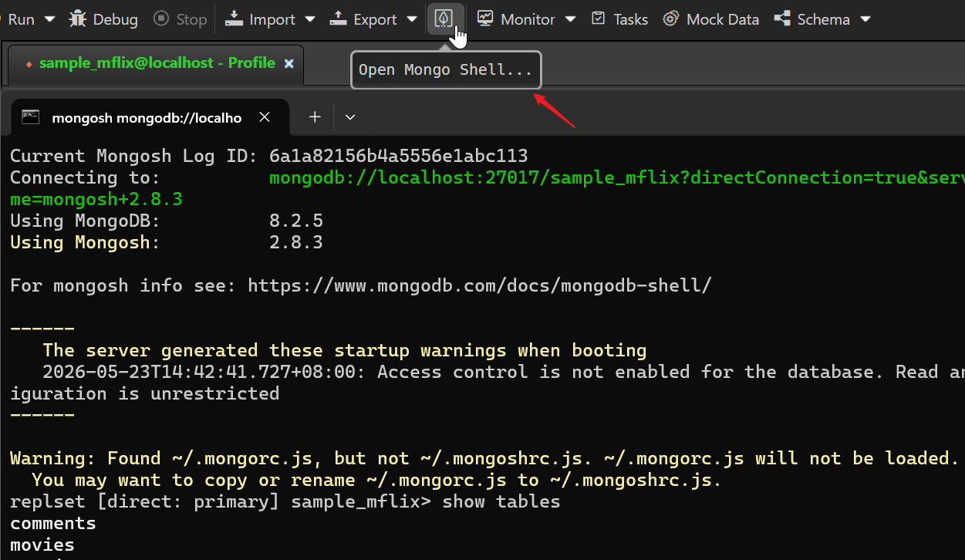Expand the Export dropdown arrow
965x560 pixels.
click(x=411, y=19)
